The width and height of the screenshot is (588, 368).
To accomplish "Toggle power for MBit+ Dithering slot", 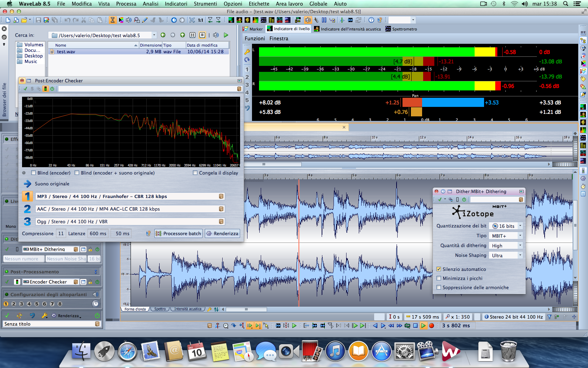I will [97, 249].
